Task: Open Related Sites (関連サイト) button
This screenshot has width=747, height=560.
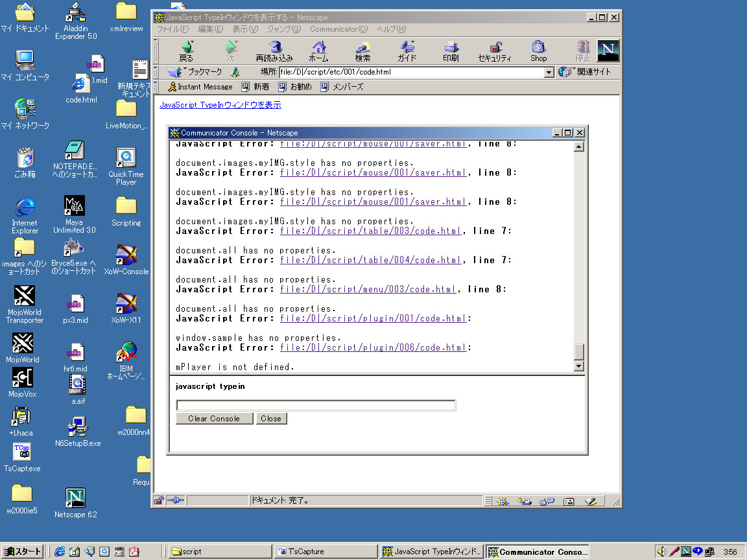Action: tap(584, 72)
